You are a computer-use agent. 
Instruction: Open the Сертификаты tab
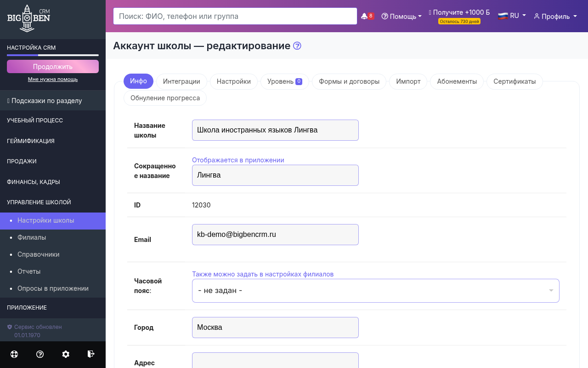[514, 81]
